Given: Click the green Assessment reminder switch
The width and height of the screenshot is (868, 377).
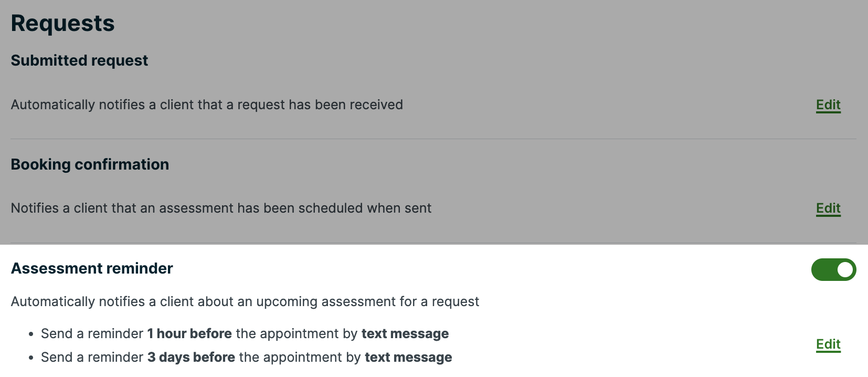Looking at the screenshot, I should (833, 269).
